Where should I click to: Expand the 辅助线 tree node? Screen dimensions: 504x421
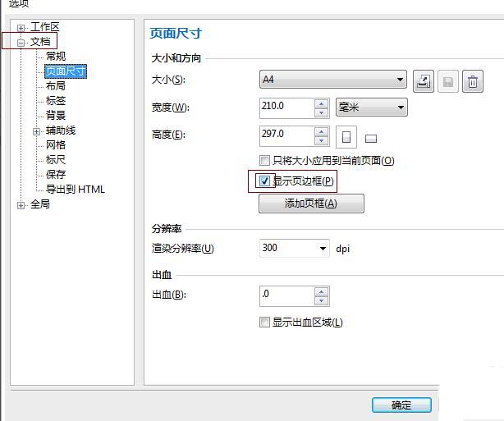(36, 131)
